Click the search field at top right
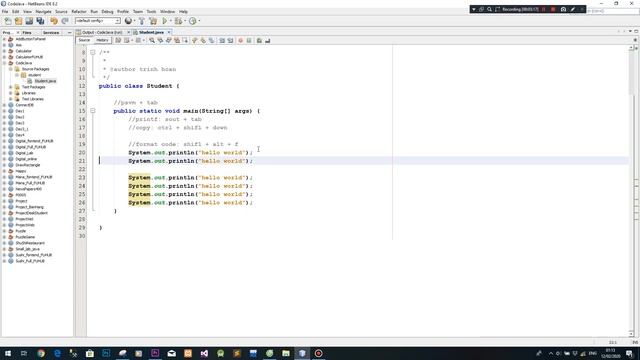 point(613,11)
